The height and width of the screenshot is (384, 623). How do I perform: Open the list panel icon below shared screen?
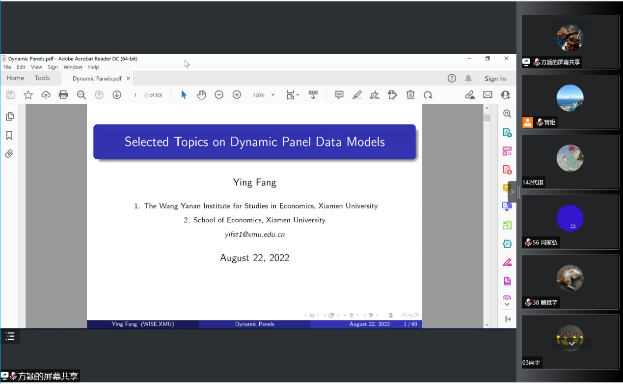coord(10,337)
